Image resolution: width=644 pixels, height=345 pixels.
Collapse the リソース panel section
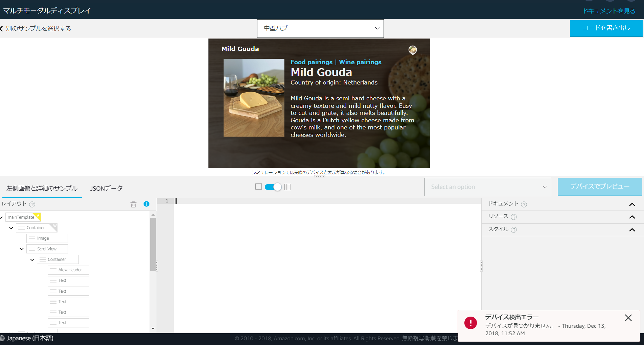(x=632, y=217)
